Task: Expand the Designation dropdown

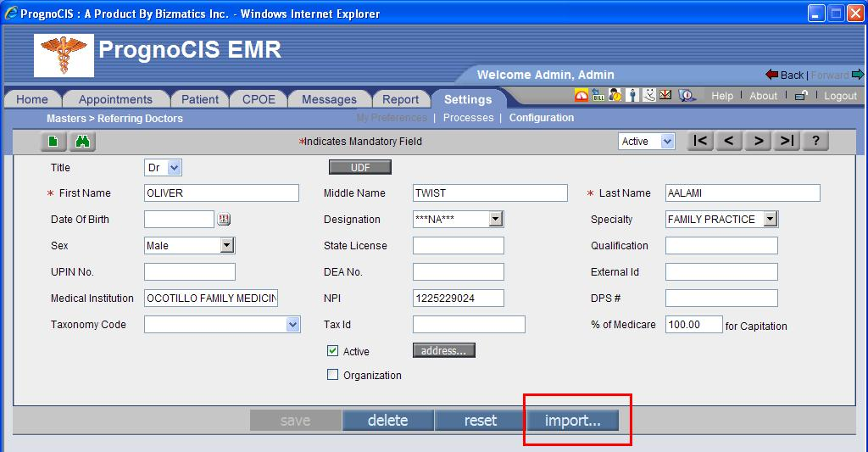Action: click(457, 220)
